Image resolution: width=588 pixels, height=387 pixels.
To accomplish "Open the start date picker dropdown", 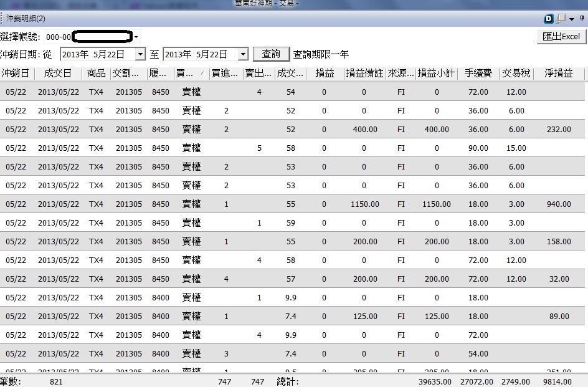I will 140,54.
